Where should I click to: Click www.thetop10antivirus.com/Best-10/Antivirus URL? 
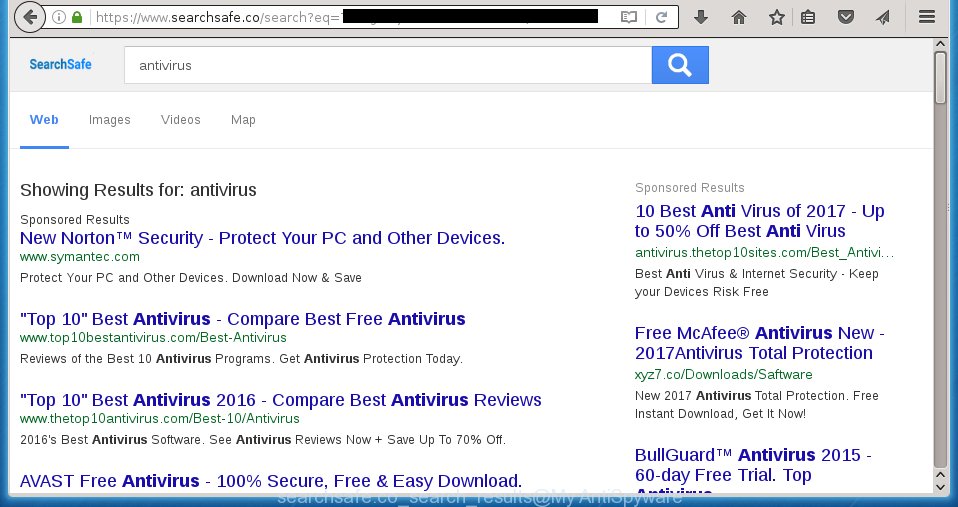pos(159,418)
